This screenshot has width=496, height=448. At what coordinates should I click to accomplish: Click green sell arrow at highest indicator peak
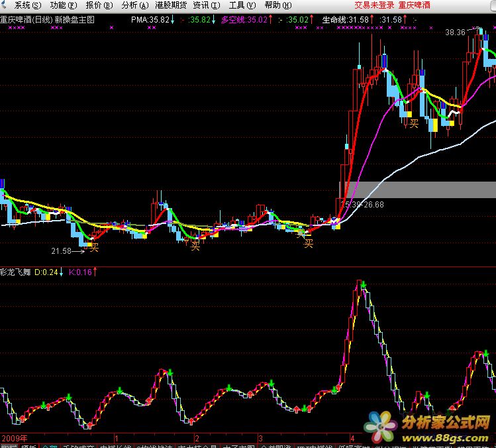coord(364,284)
